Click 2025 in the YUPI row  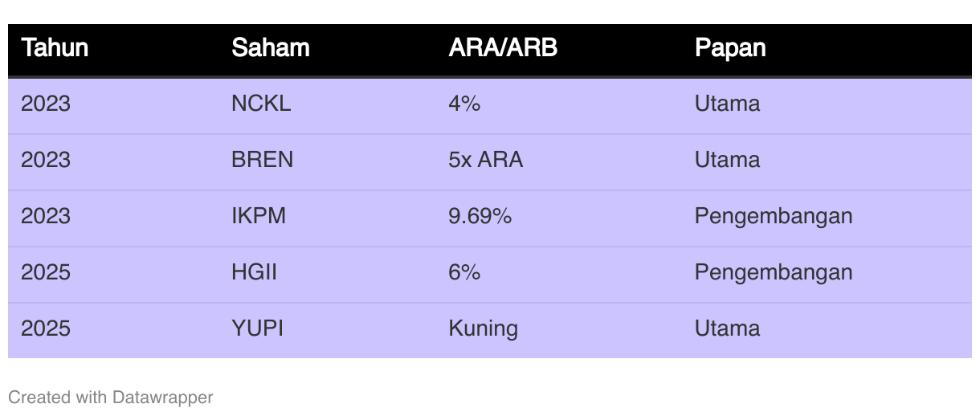pyautogui.click(x=46, y=329)
